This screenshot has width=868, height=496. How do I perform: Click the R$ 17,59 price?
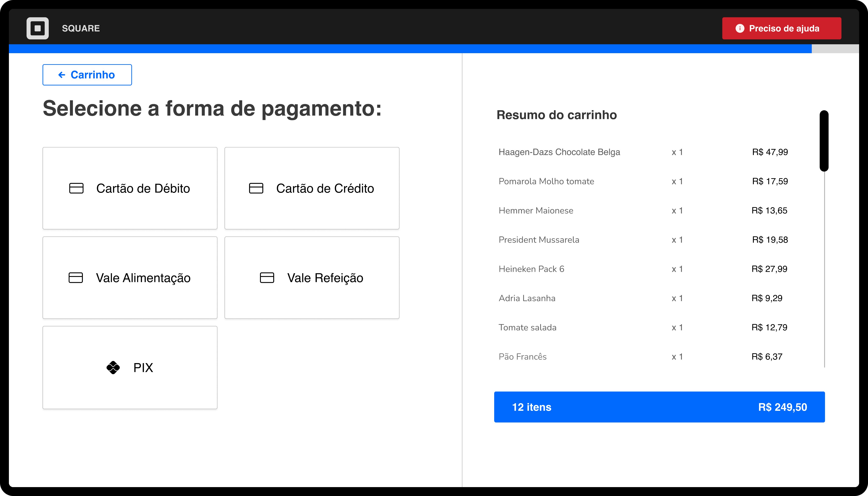(x=770, y=181)
